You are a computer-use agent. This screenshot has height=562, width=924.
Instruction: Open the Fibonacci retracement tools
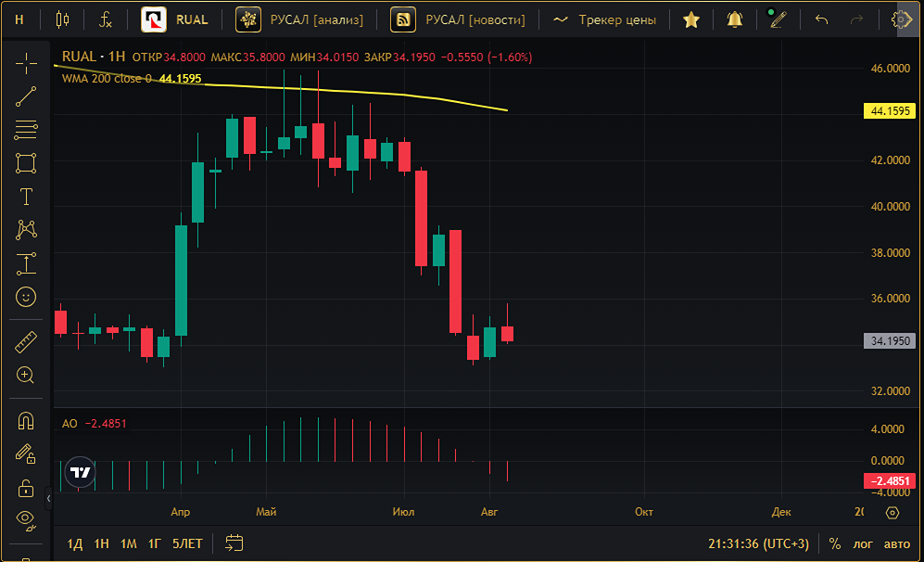[x=26, y=130]
